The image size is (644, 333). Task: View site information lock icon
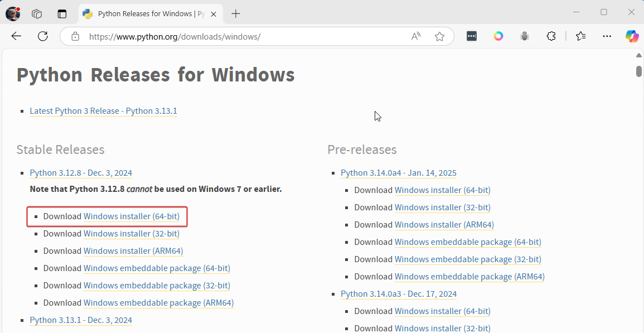coord(75,36)
